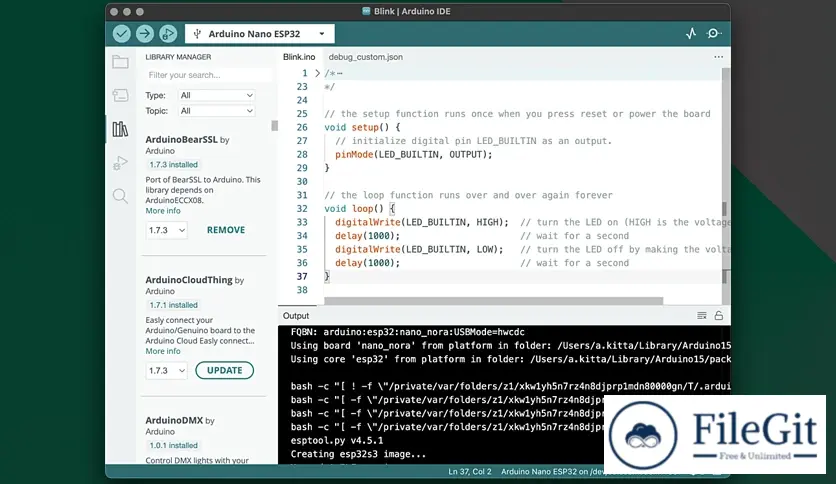Click the ArduinoBearSSL library title

pos(182,140)
